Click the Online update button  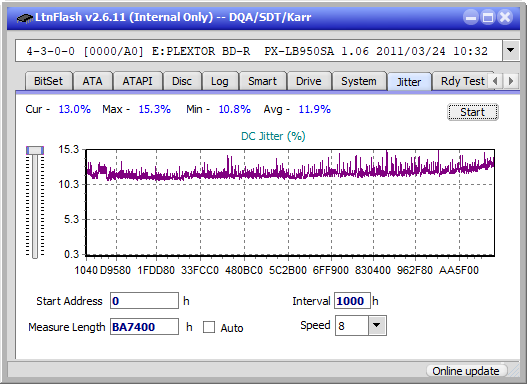[x=466, y=371]
